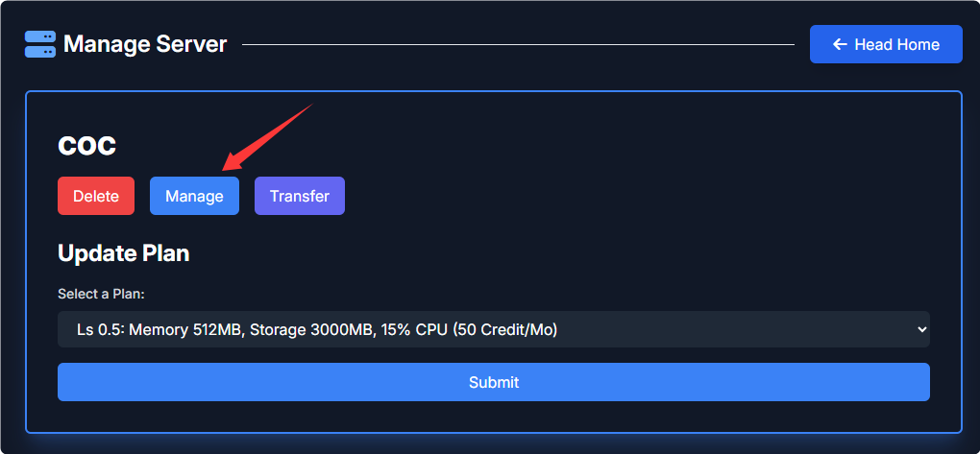The image size is (980, 454).
Task: Select the COC server name title
Action: pos(87,145)
